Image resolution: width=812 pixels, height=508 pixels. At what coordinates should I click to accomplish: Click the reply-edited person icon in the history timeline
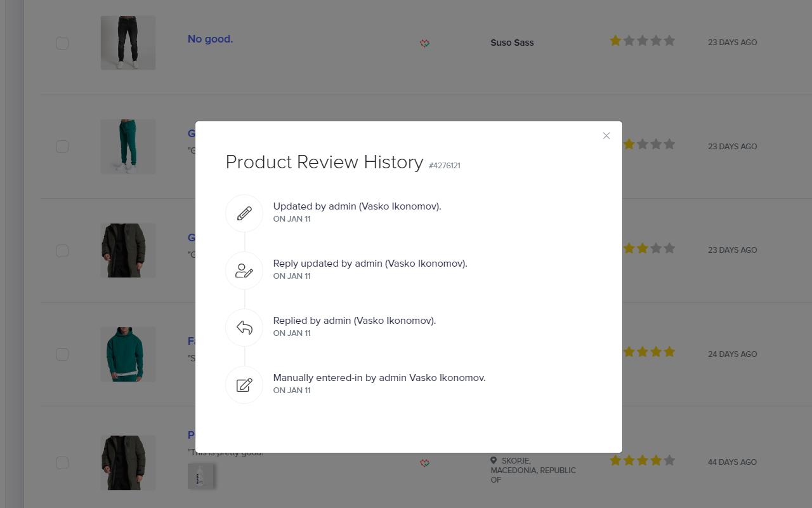click(244, 270)
